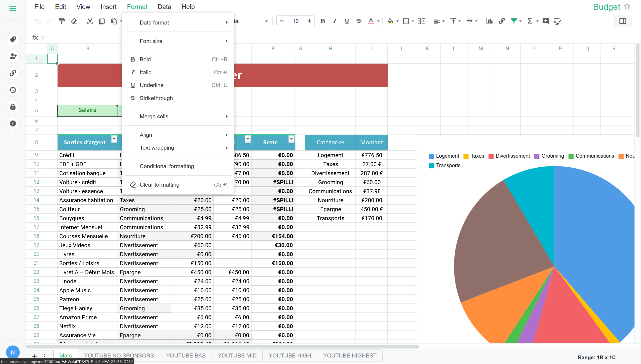
Task: Click the user avatar N button
Action: (13, 352)
